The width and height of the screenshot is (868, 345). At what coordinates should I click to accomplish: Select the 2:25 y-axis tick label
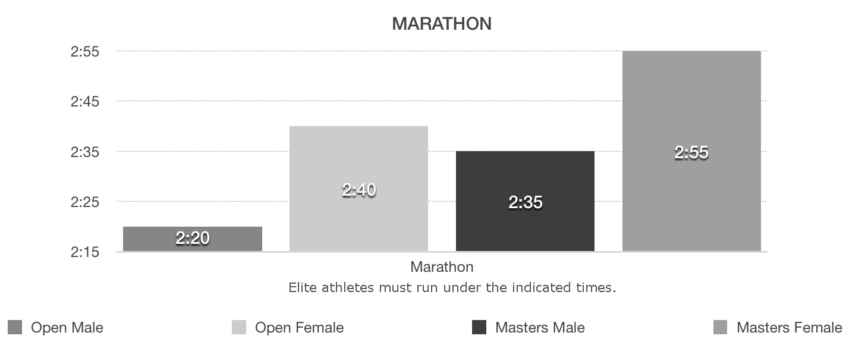pyautogui.click(x=84, y=202)
